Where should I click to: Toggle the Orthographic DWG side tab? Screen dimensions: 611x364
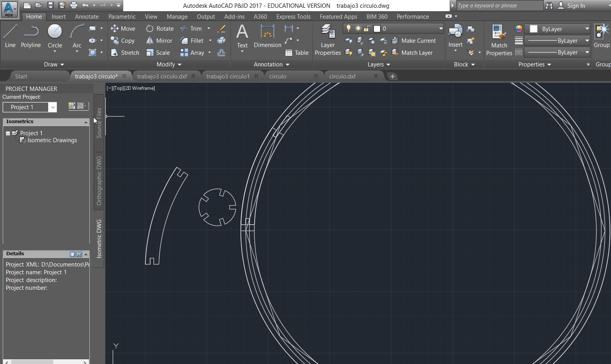click(99, 181)
